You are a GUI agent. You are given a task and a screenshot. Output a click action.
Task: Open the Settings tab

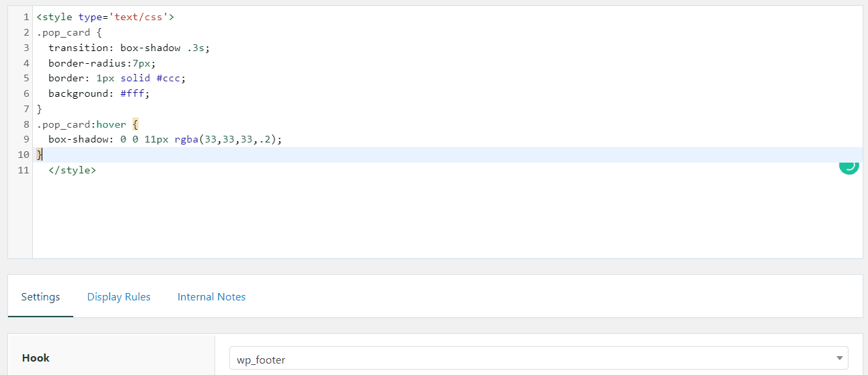click(40, 296)
